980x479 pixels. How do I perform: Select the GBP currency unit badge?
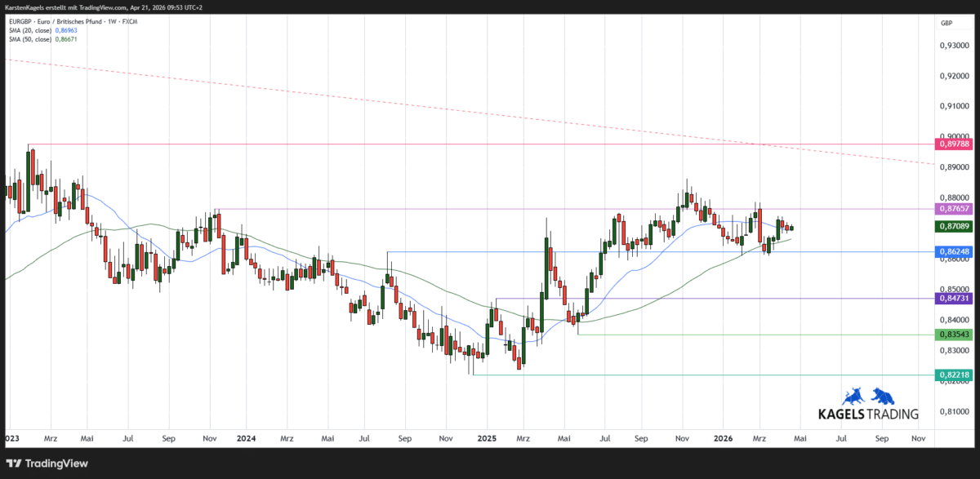pyautogui.click(x=947, y=23)
